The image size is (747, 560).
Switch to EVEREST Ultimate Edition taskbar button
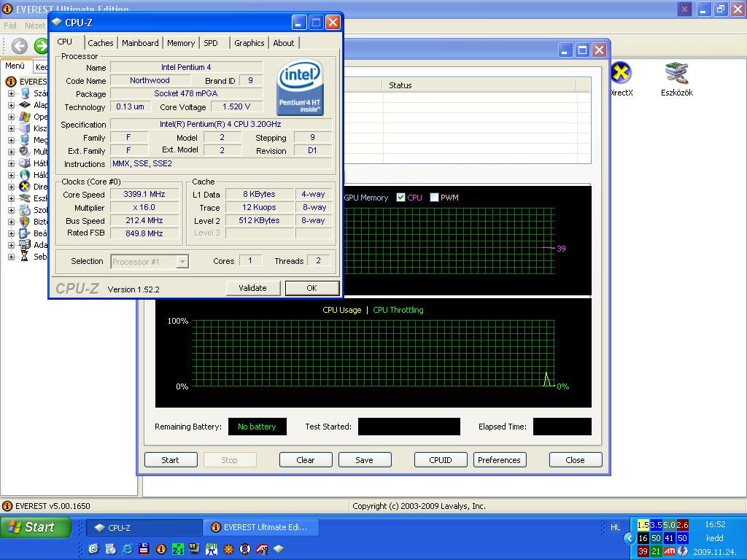pos(260,527)
